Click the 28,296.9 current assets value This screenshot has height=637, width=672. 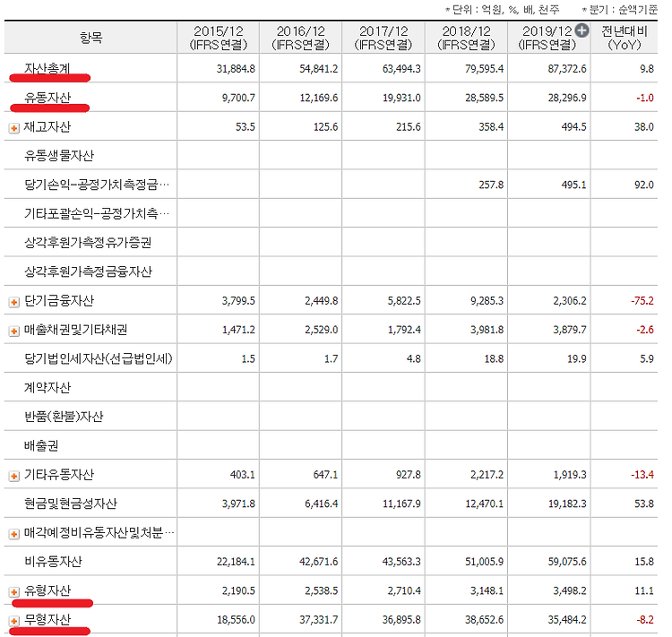point(567,99)
